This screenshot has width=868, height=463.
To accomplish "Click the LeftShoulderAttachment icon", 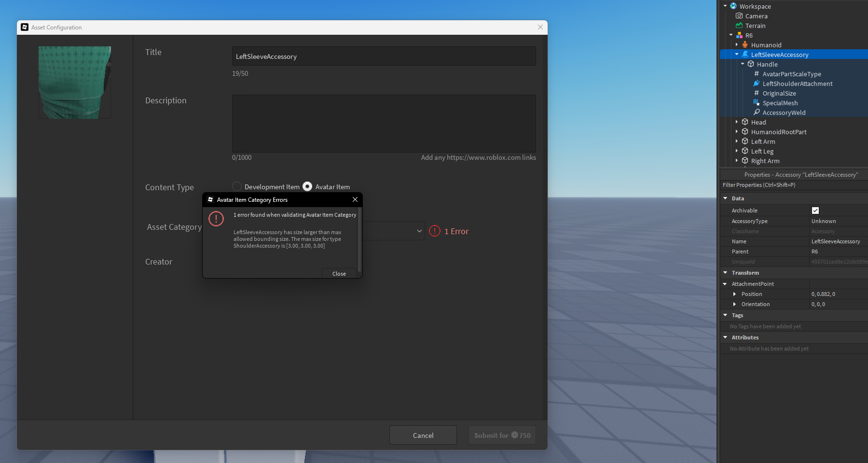I will [x=757, y=84].
